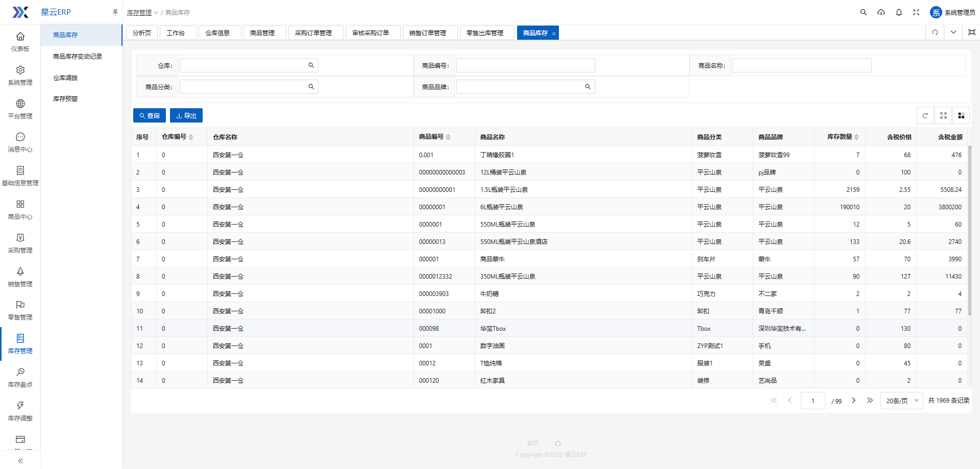Open the notification bell icon
The width and height of the screenshot is (980, 469).
pyautogui.click(x=899, y=12)
